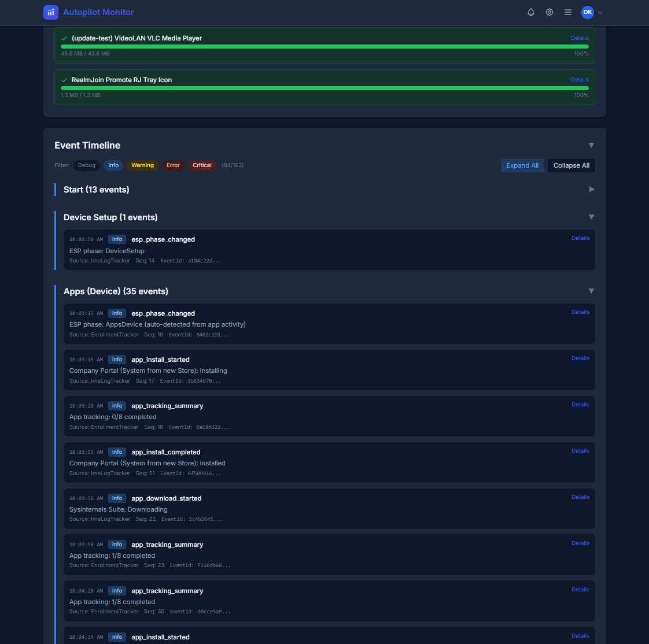The width and height of the screenshot is (649, 644).
Task: Click the 43.6 MB / 43.6 MB size label
Action: 85,54
